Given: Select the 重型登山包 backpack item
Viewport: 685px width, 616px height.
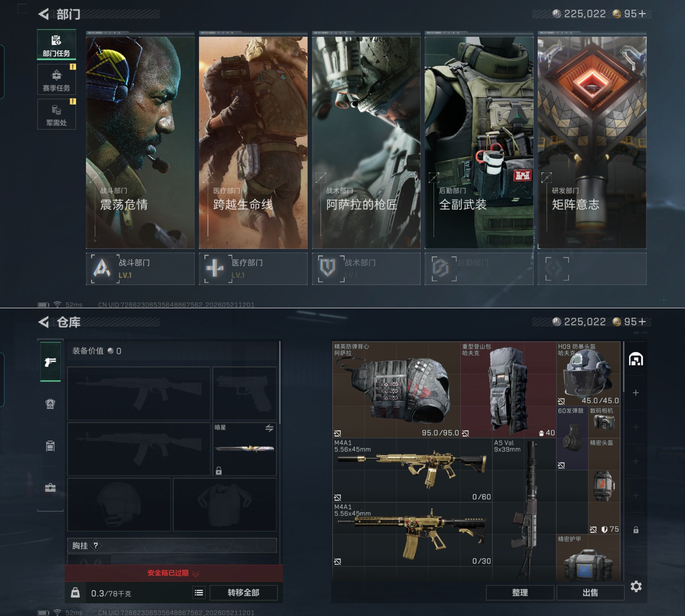Looking at the screenshot, I should click(508, 390).
